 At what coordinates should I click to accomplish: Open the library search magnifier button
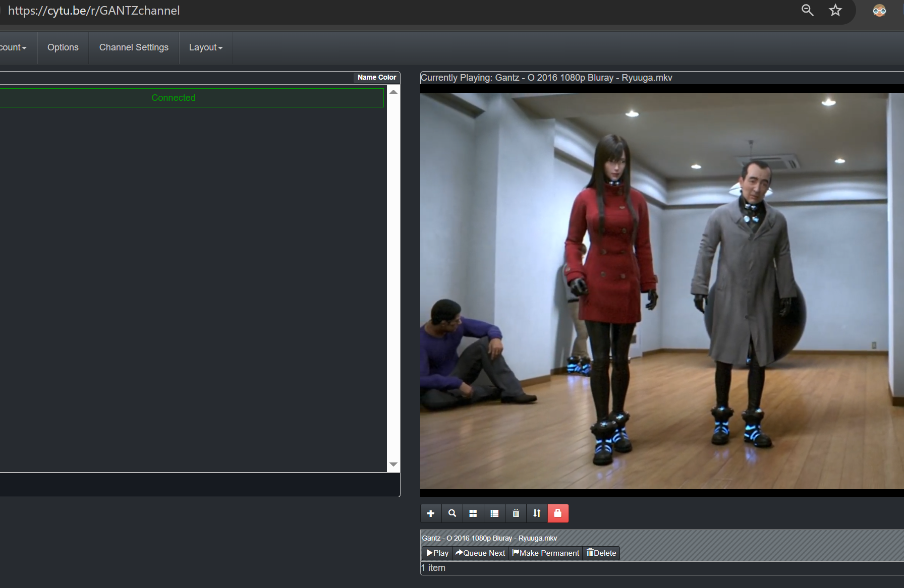tap(452, 513)
